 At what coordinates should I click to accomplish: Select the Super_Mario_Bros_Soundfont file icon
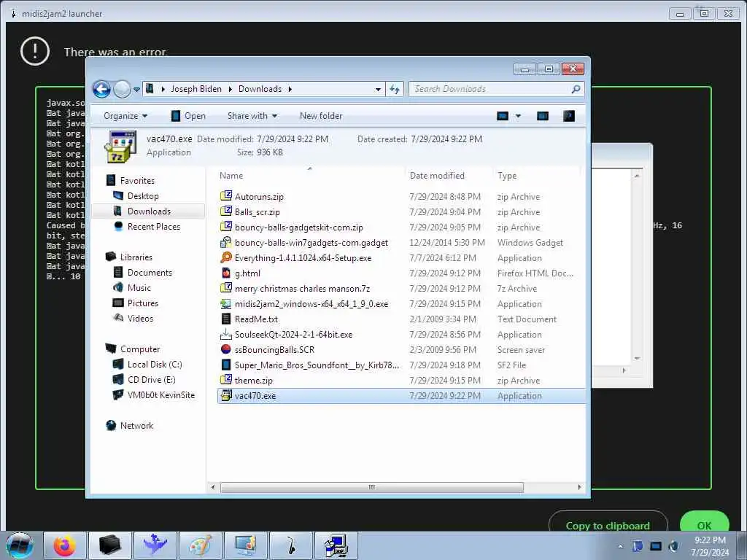226,365
